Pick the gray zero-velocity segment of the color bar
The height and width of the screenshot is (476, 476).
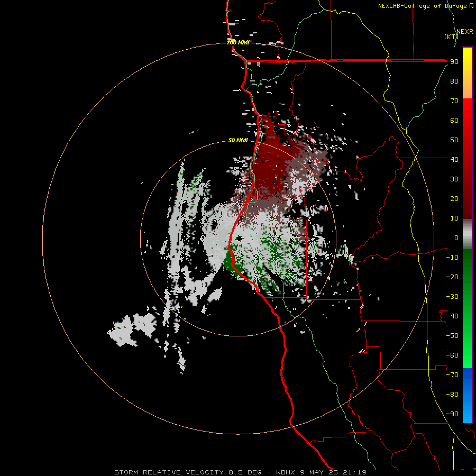click(467, 234)
